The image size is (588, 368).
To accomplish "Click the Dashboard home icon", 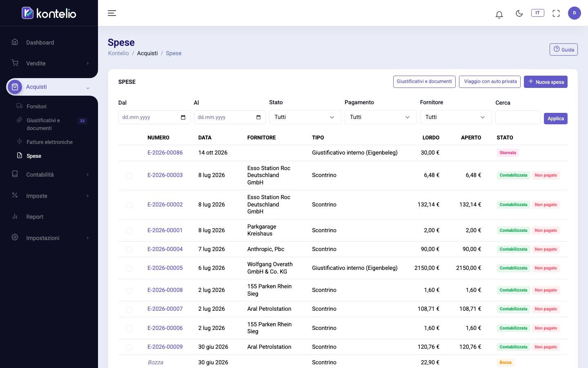I will tap(15, 42).
